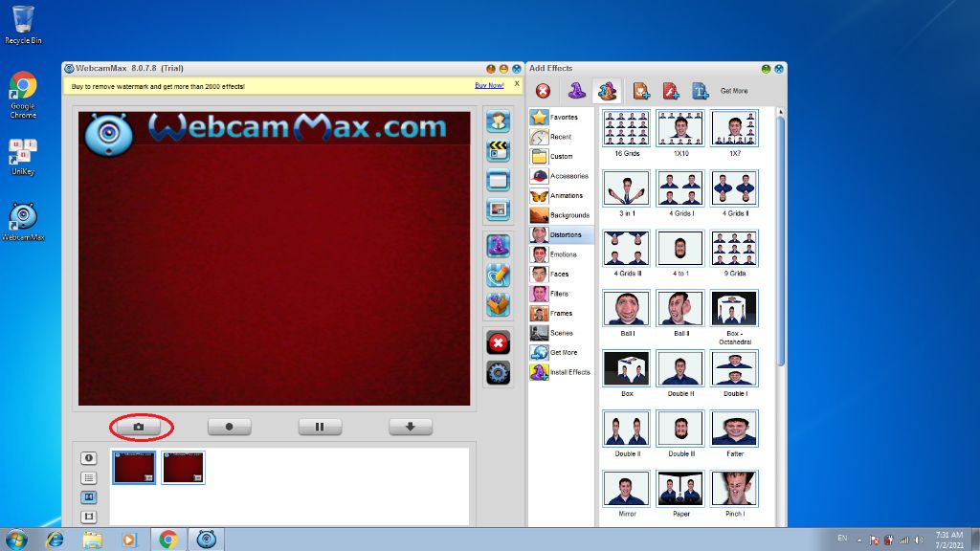Open the Filters category
The image size is (980, 551).
click(561, 294)
